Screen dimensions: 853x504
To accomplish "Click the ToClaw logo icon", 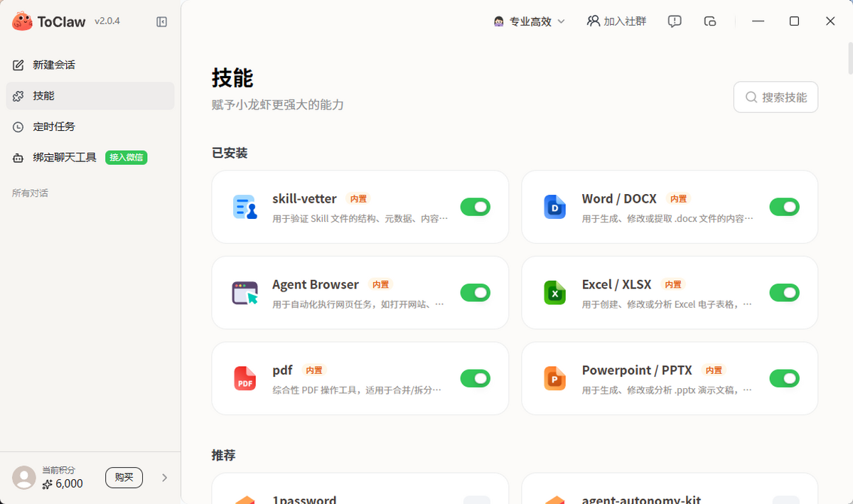I will click(22, 21).
